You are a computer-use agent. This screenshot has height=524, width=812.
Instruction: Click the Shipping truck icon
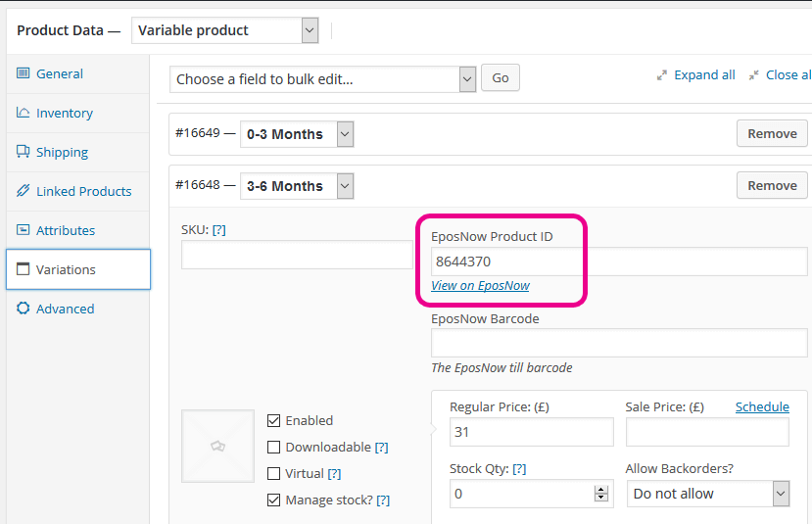pos(23,151)
